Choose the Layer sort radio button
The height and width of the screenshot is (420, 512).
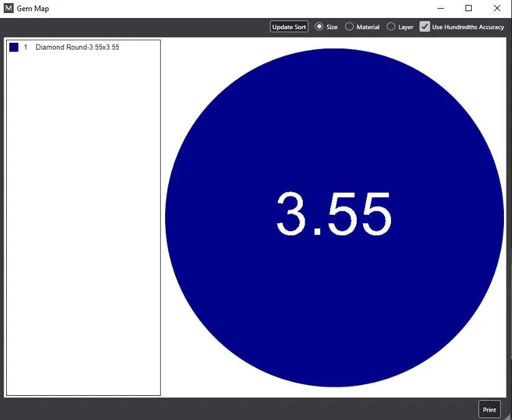tap(391, 27)
